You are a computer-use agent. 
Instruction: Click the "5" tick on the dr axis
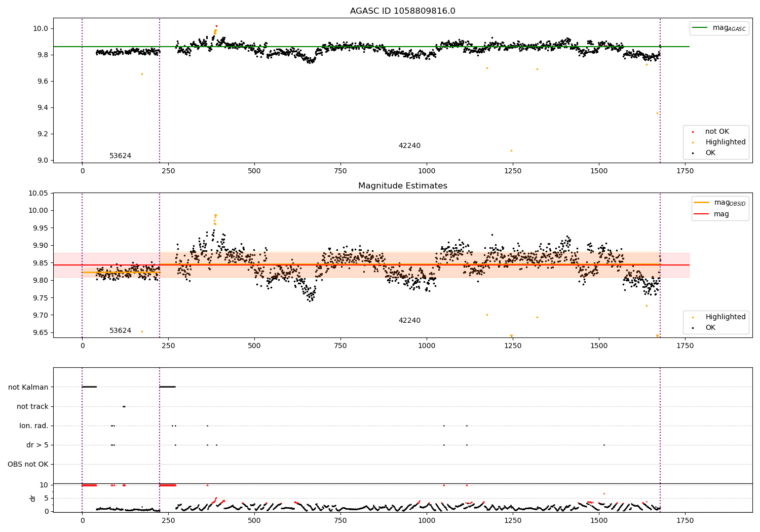click(x=46, y=498)
